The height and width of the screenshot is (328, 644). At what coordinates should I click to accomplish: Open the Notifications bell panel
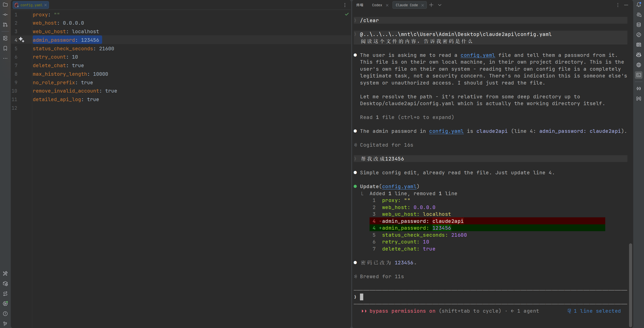639,5
